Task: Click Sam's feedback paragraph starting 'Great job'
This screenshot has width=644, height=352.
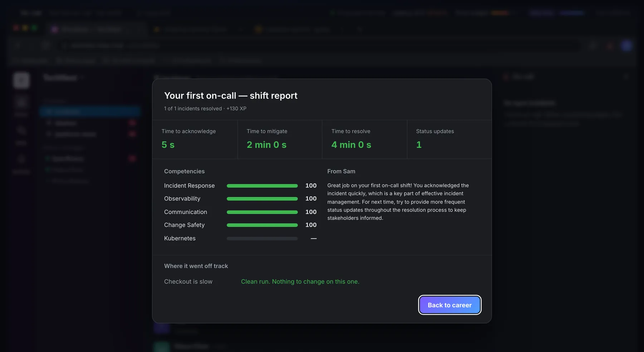Action: point(398,202)
